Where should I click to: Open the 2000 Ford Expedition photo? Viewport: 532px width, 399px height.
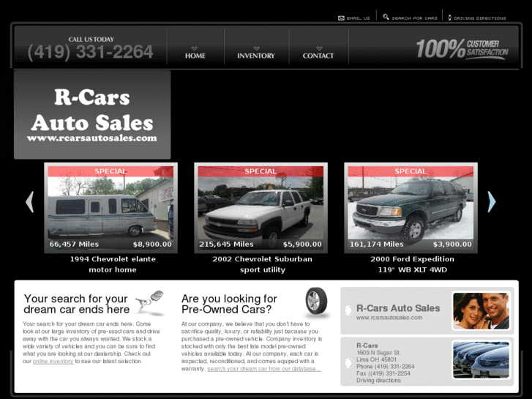(411, 208)
